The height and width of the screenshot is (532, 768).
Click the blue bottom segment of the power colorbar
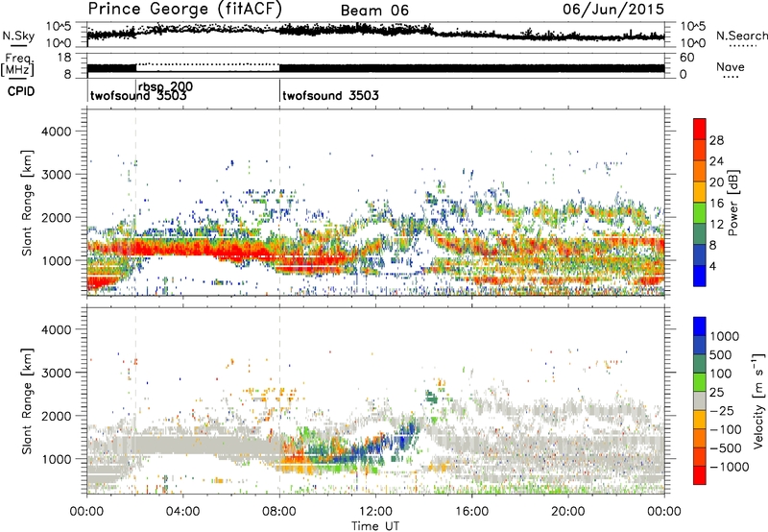[x=700, y=276]
